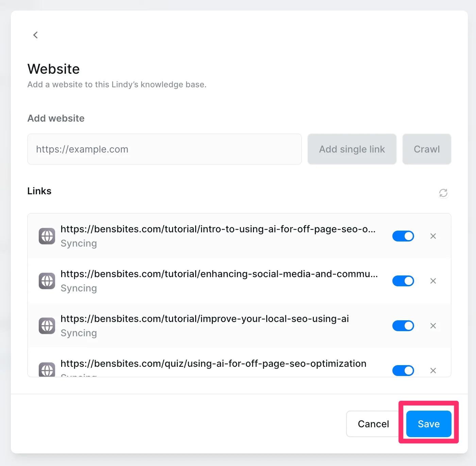476x466 pixels.
Task: Select the intro-to-using-ai-for-off-page-seo URL text
Action: (218, 229)
